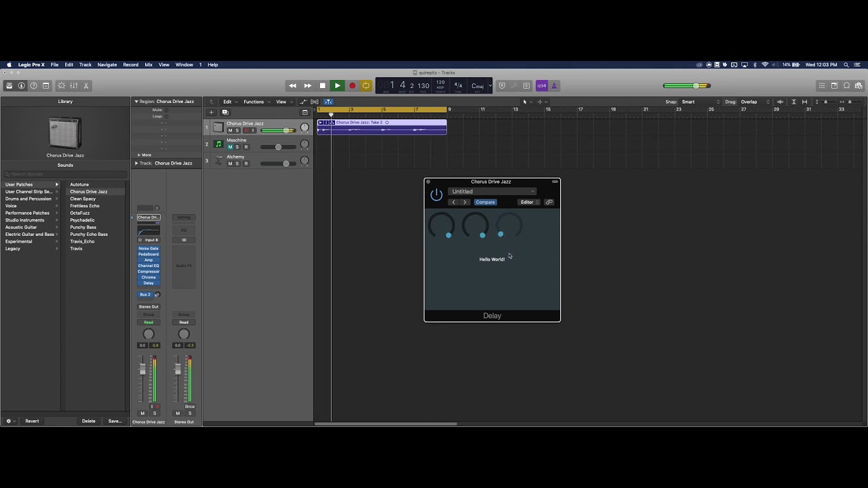Open the Window menu

click(x=184, y=65)
